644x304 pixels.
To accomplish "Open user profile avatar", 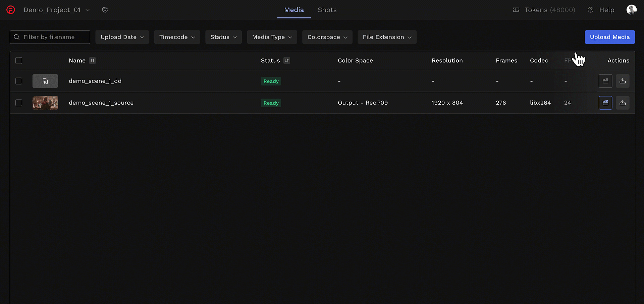I will pyautogui.click(x=631, y=10).
